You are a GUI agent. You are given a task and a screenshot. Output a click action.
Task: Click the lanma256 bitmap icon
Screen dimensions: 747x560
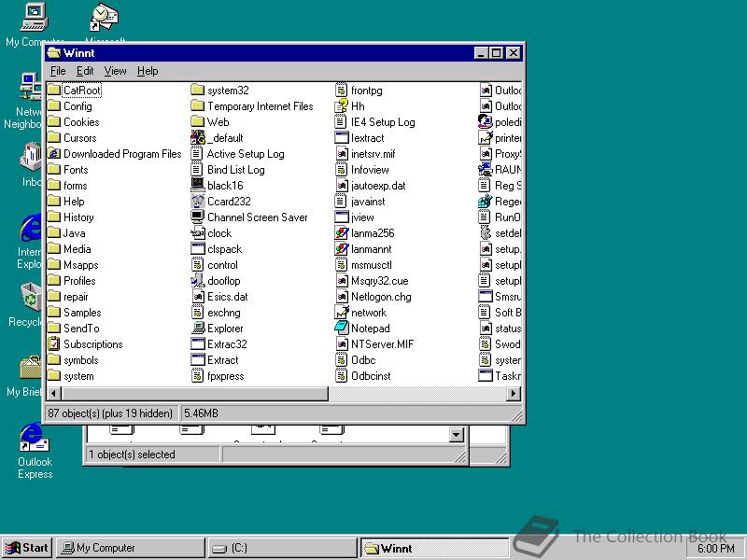click(x=341, y=232)
